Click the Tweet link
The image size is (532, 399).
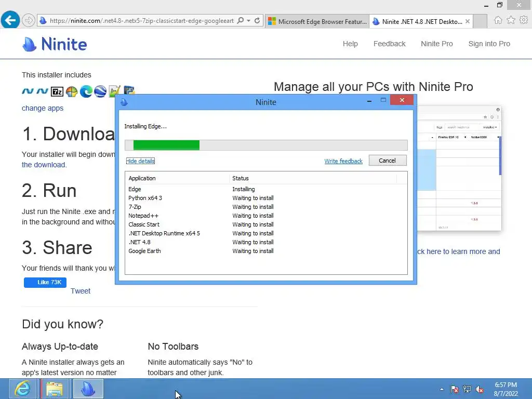tap(81, 291)
